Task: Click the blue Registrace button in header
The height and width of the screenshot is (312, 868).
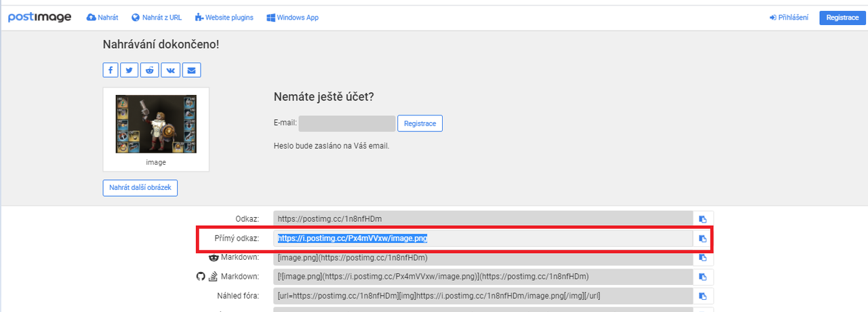Action: pyautogui.click(x=842, y=18)
